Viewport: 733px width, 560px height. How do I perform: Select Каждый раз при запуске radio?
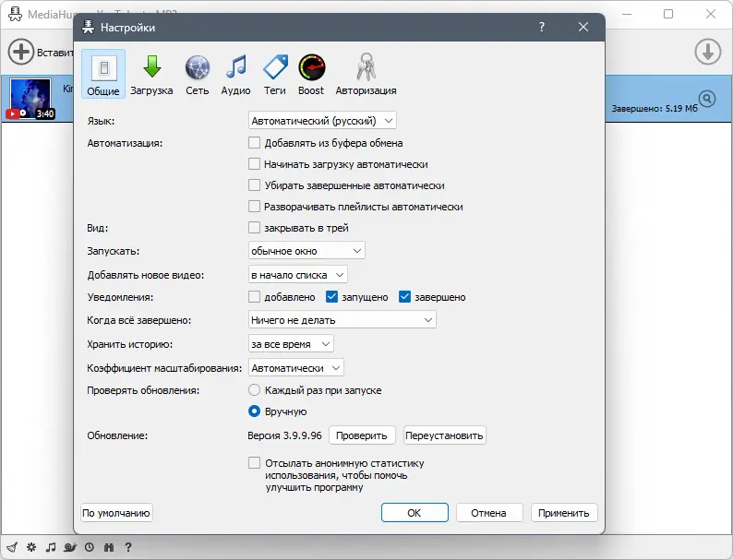pyautogui.click(x=254, y=390)
